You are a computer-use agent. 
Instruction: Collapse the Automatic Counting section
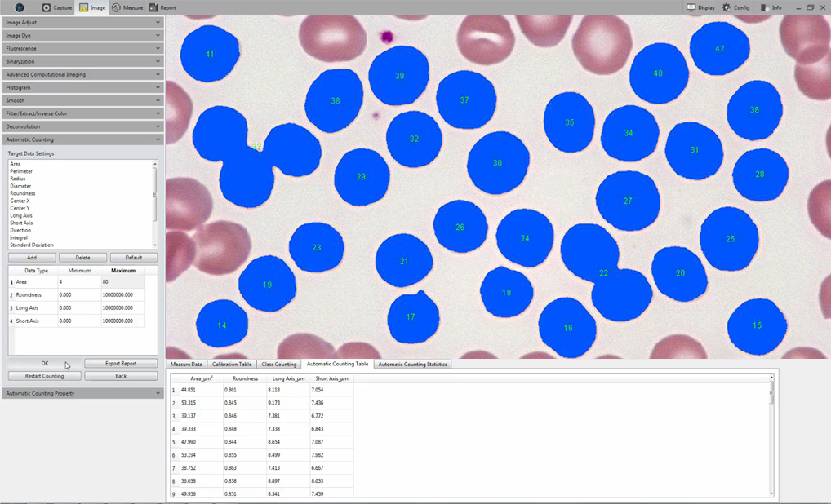(x=82, y=139)
